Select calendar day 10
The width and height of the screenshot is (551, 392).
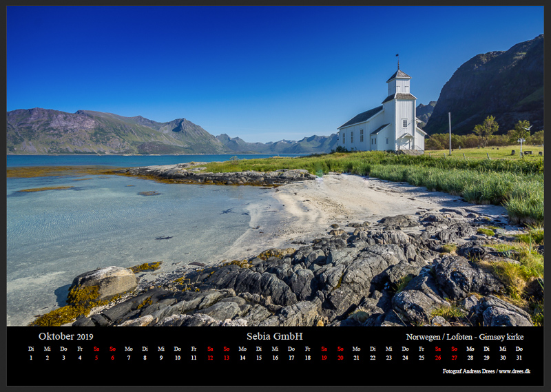178,358
